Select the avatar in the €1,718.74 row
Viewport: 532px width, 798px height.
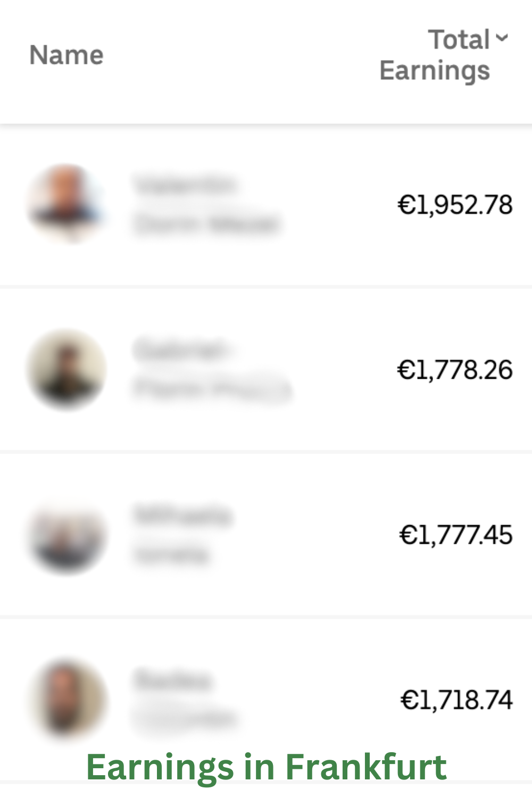point(66,699)
